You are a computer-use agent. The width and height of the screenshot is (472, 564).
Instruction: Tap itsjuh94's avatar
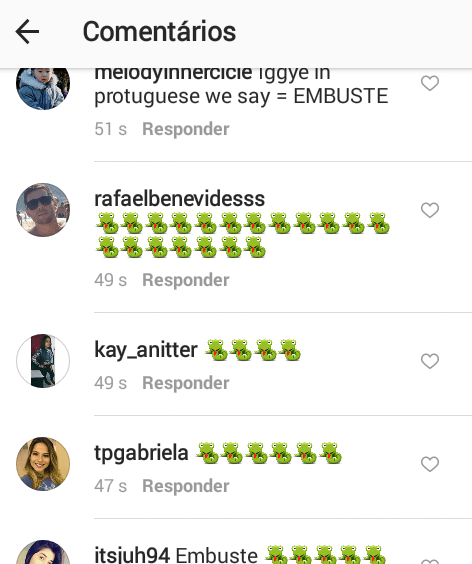tap(43, 552)
